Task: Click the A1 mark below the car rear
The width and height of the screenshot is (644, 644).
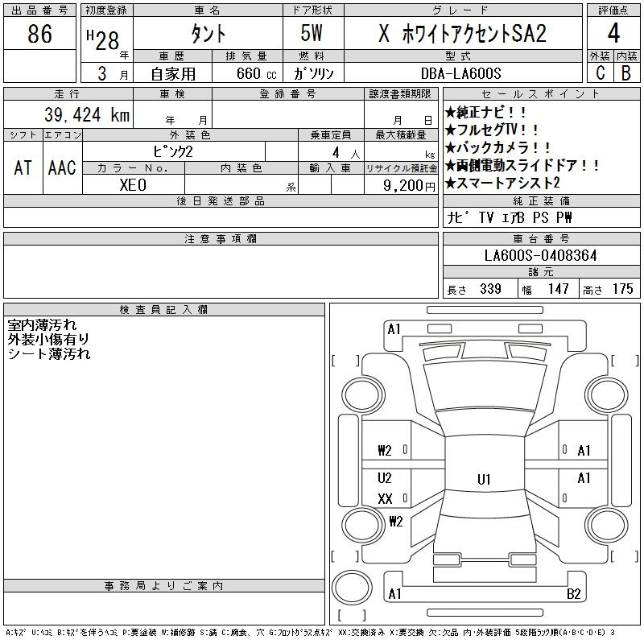Action: pyautogui.click(x=394, y=595)
